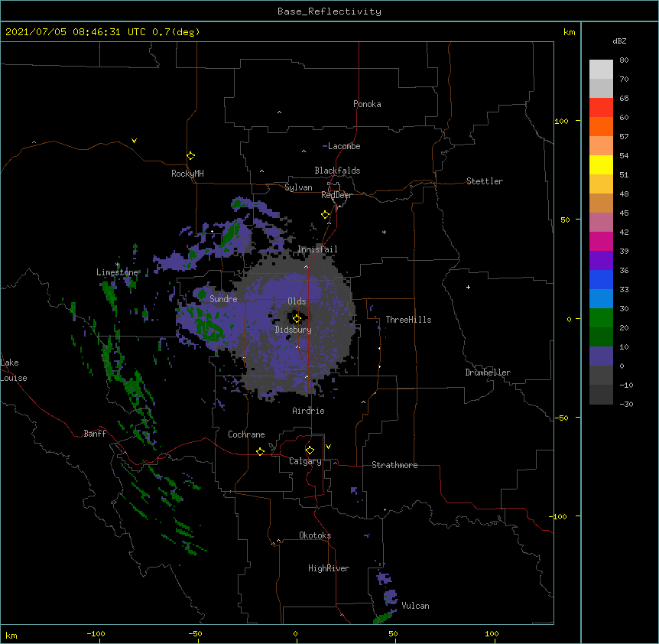Click the -30 value at bottom of legend

click(x=626, y=404)
